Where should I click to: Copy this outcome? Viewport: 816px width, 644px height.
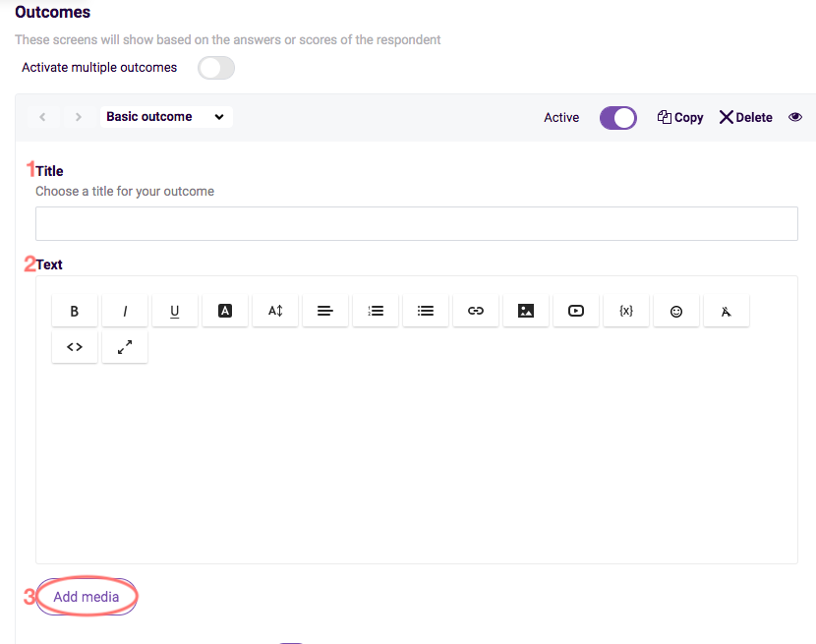coord(679,117)
